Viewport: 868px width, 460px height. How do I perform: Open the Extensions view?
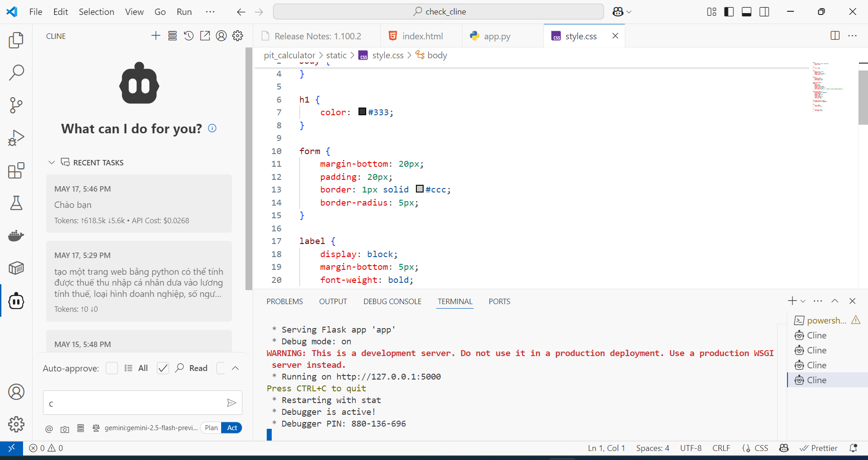tap(16, 170)
